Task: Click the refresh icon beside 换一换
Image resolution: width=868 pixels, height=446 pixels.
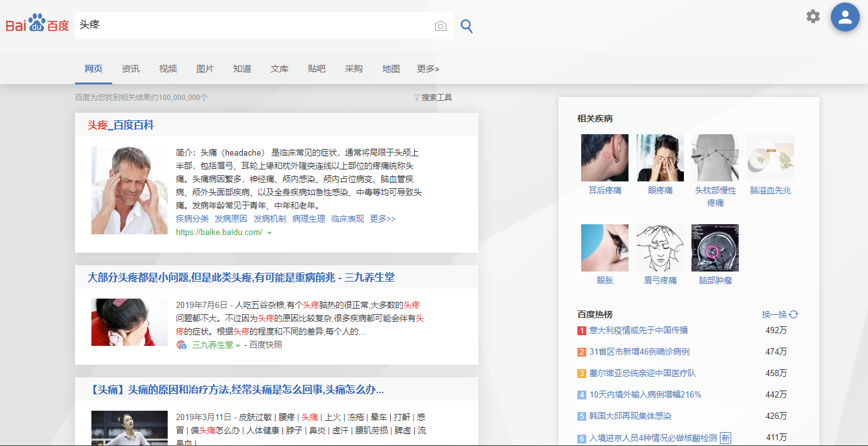Action: (794, 314)
